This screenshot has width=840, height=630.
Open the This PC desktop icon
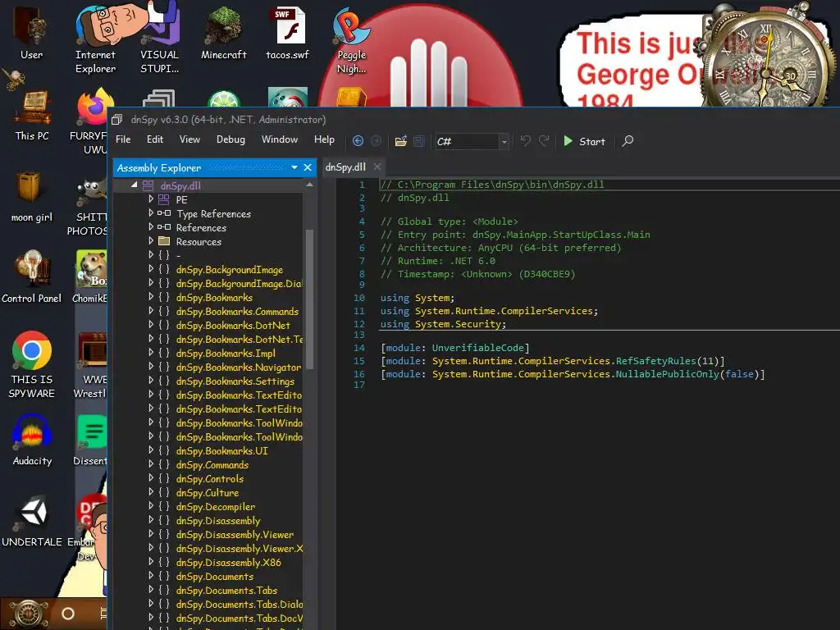point(32,115)
